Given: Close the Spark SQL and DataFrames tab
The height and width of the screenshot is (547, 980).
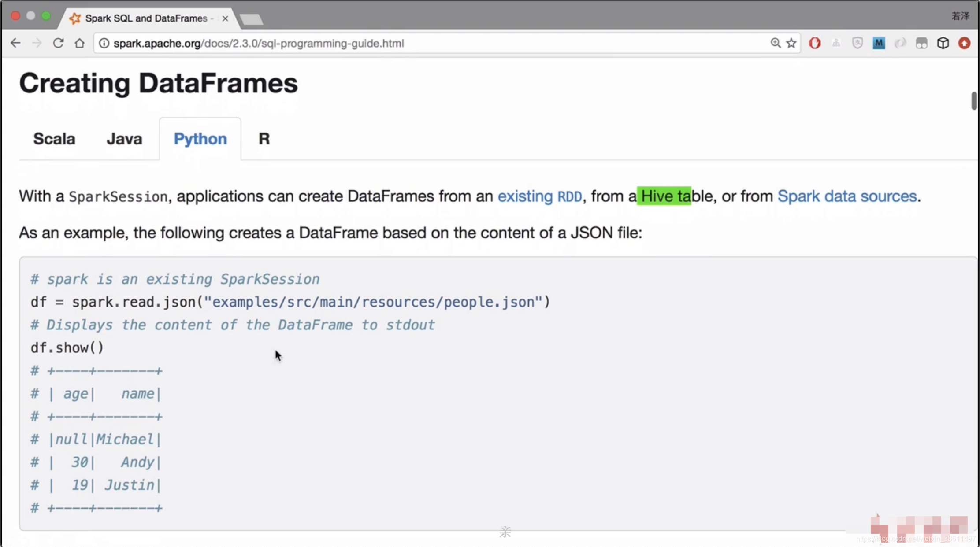Looking at the screenshot, I should pyautogui.click(x=225, y=18).
